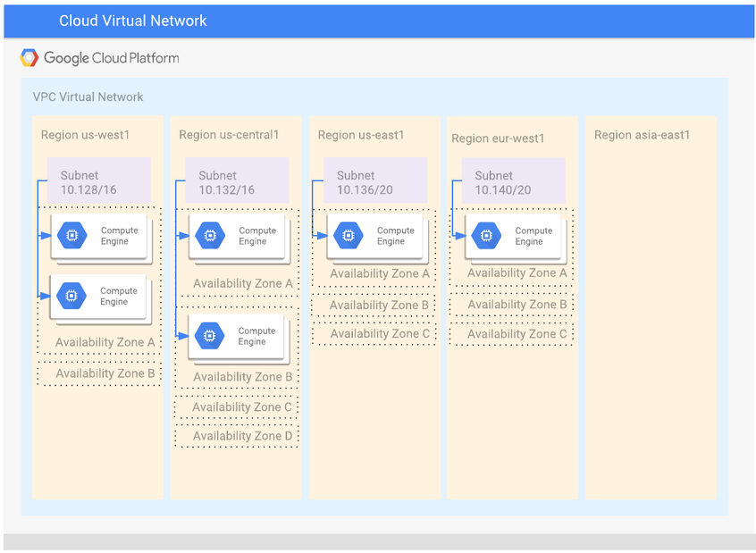Viewport: 756px width, 553px height.
Task: Click the 'Region us-central1' heading
Action: click(229, 135)
